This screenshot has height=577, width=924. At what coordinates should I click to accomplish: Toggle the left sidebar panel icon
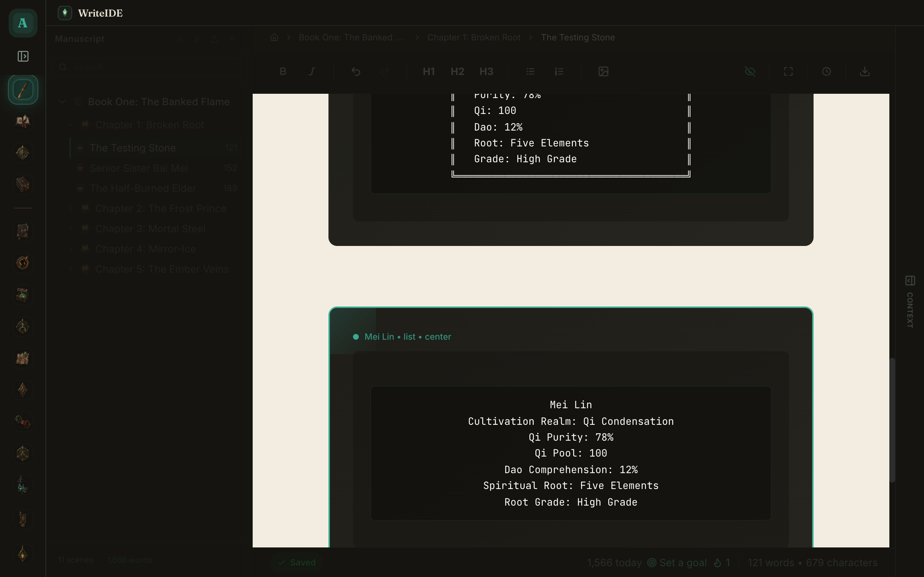pyautogui.click(x=23, y=57)
